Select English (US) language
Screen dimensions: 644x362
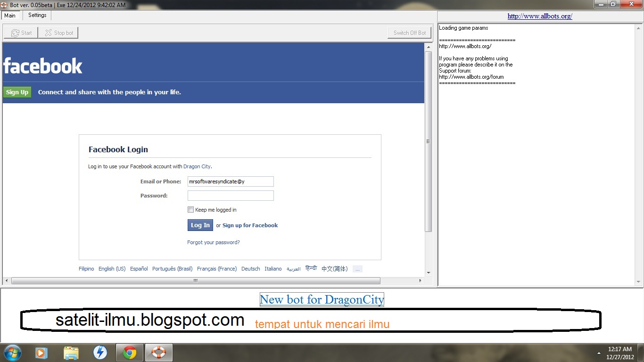[112, 269]
